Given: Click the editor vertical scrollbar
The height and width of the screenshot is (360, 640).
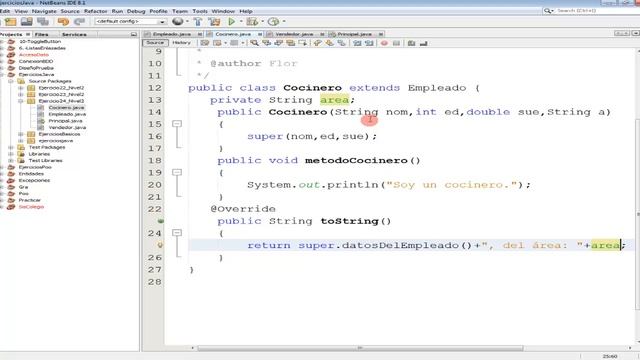Looking at the screenshot, I should 637,214.
